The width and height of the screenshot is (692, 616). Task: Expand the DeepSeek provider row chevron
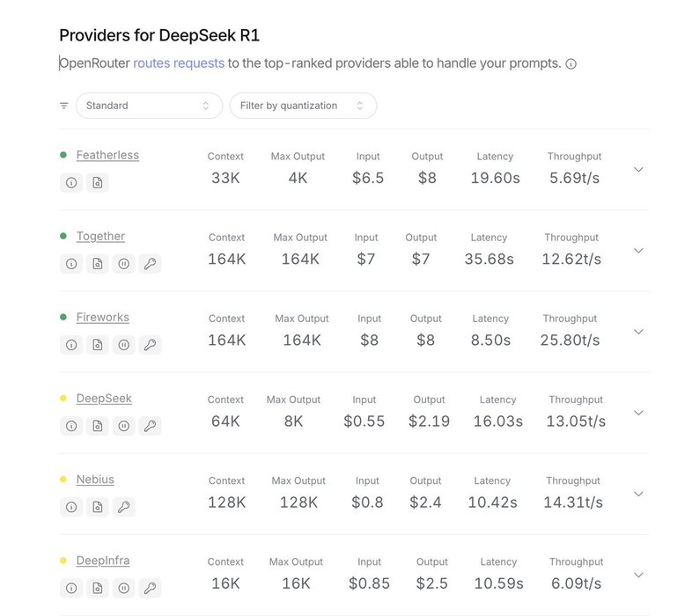click(x=639, y=413)
